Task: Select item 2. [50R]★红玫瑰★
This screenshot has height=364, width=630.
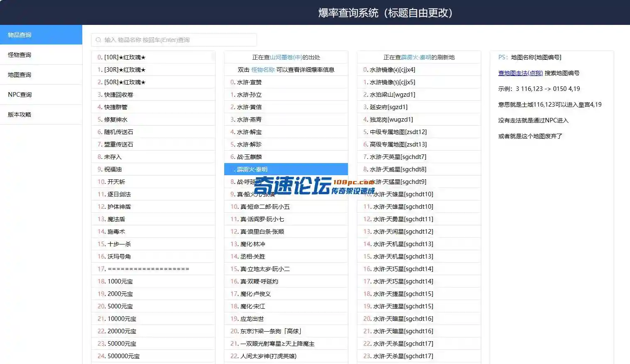Action: pos(153,82)
